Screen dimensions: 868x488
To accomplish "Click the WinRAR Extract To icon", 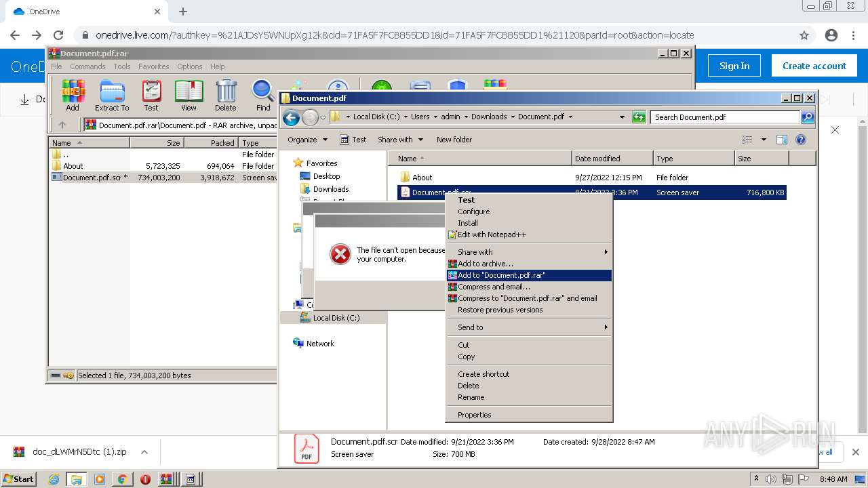I will (112, 95).
